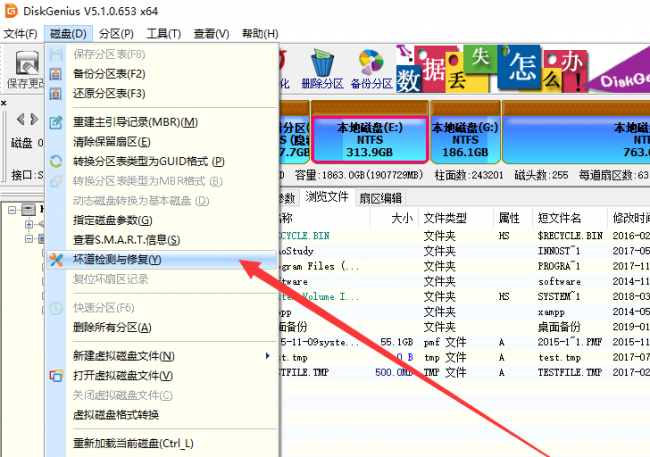Click the 还原分区表 menu icon
Image resolution: width=650 pixels, height=457 pixels.
pyautogui.click(x=56, y=94)
